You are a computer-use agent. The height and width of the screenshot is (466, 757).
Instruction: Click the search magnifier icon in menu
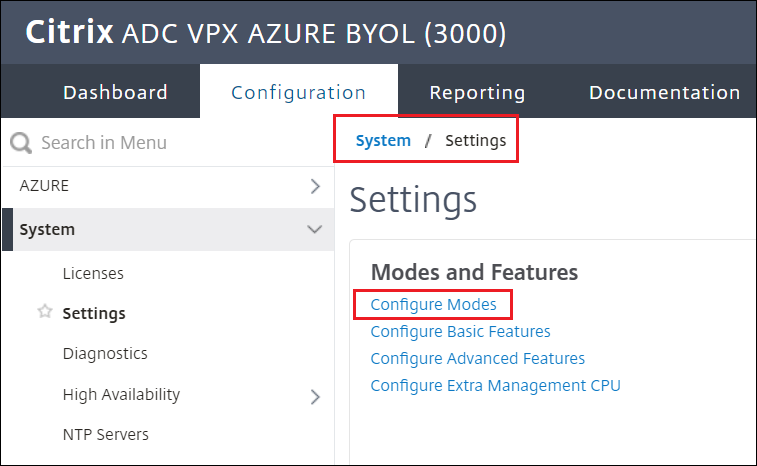click(x=21, y=143)
